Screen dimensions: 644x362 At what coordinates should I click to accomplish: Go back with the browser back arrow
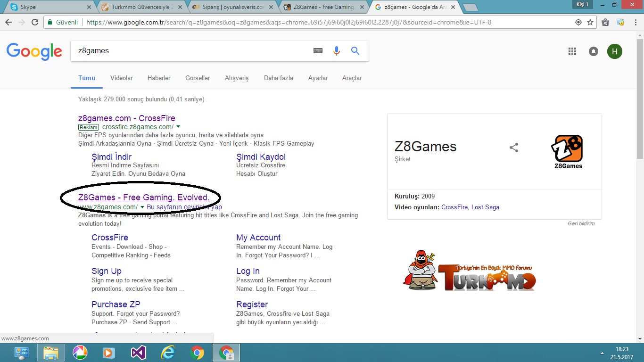click(8, 22)
